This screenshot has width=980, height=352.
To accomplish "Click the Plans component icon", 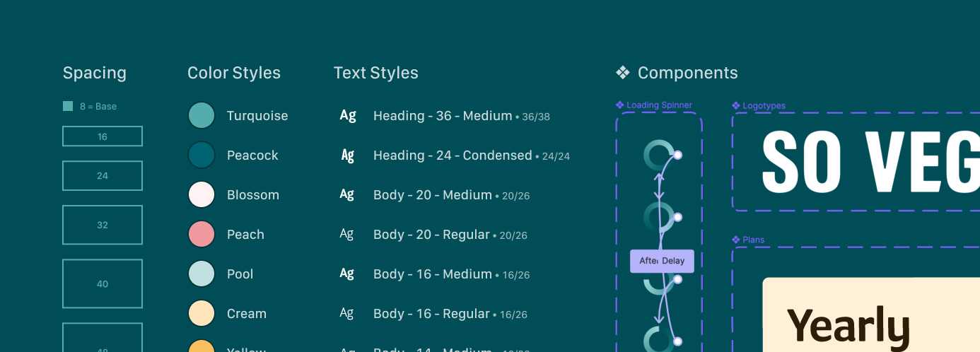I will pyautogui.click(x=736, y=240).
